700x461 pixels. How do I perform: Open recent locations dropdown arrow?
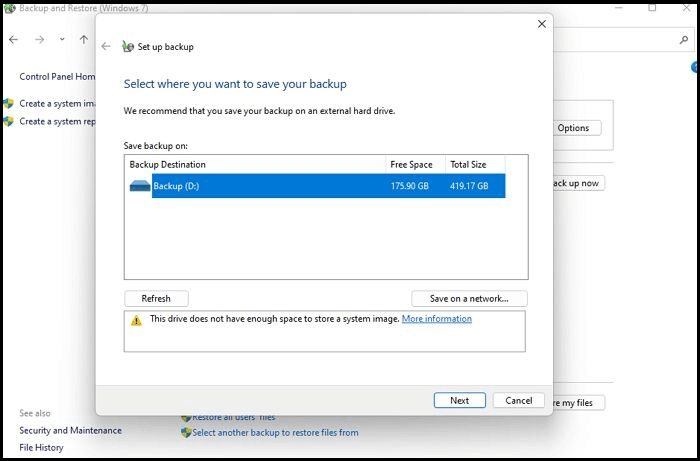62,39
